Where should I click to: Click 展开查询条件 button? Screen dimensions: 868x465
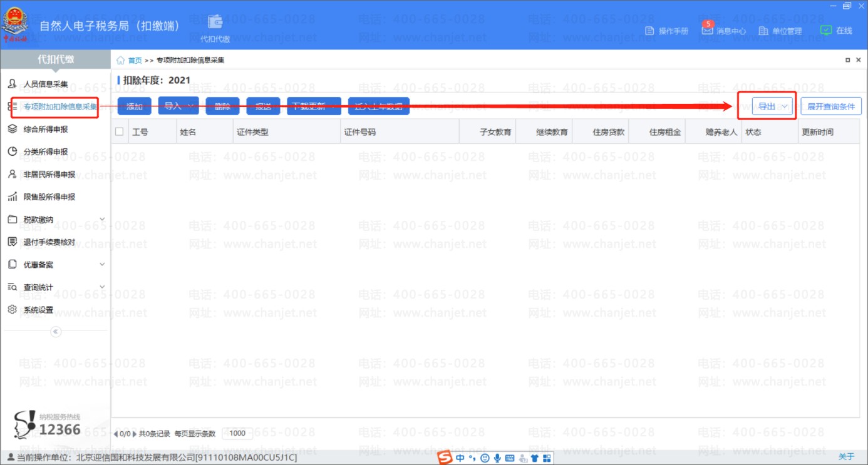[830, 106]
